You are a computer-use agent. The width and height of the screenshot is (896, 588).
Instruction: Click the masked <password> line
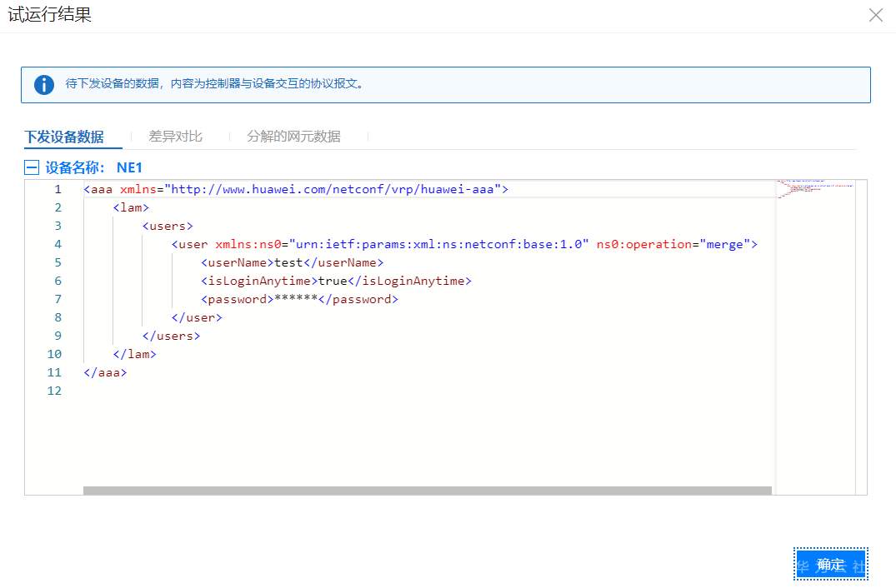[x=299, y=298]
